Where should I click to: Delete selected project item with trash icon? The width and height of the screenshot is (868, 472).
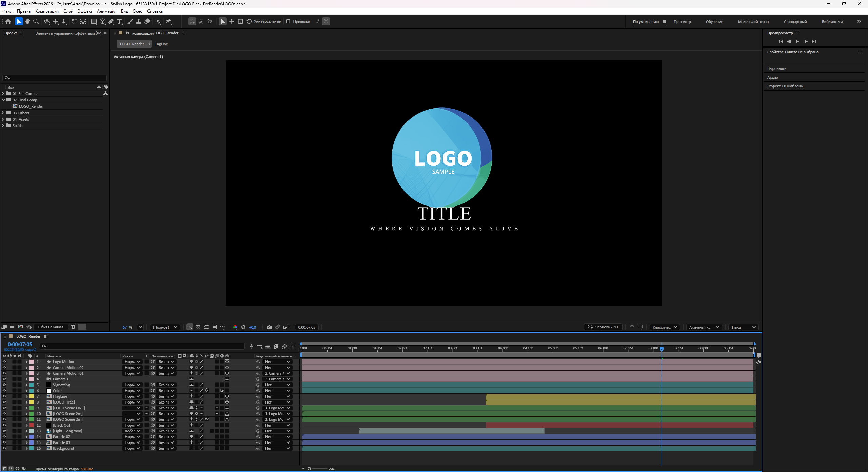click(73, 327)
